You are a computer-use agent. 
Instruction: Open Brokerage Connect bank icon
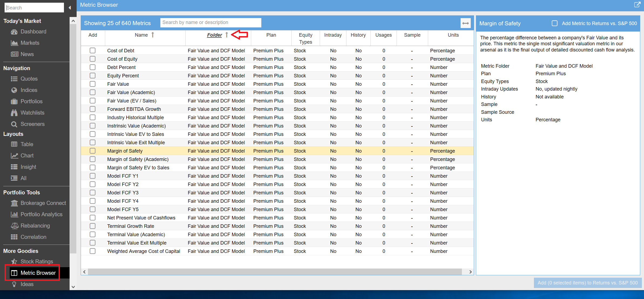14,203
